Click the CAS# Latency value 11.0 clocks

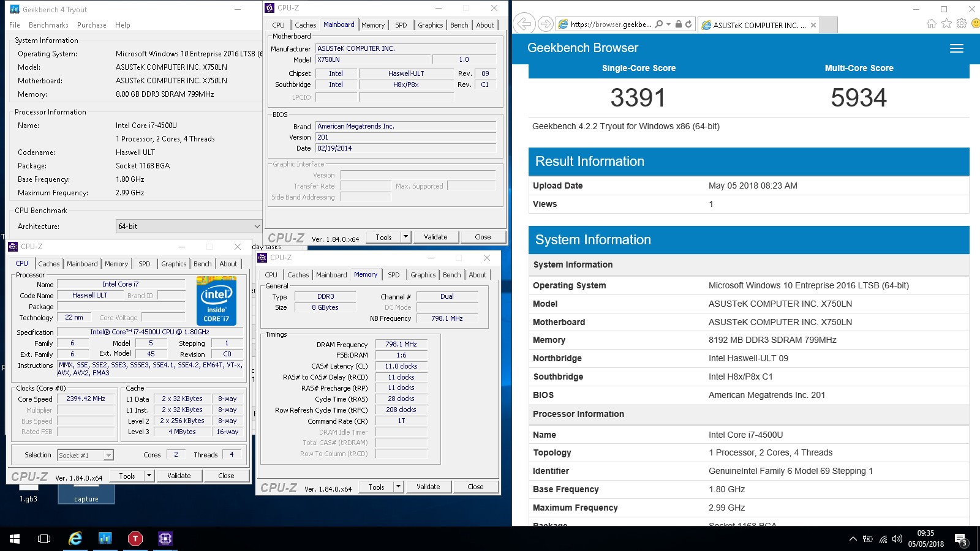click(x=401, y=366)
